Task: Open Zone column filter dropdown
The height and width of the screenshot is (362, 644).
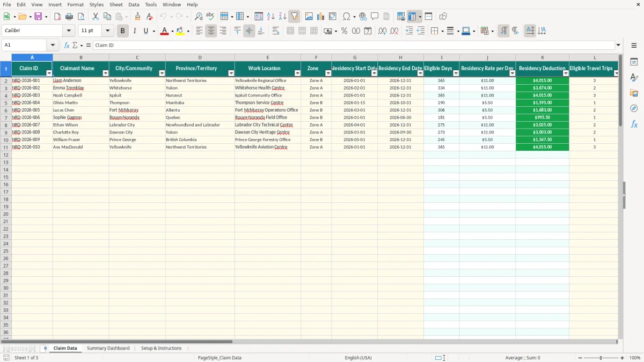Action: point(328,73)
